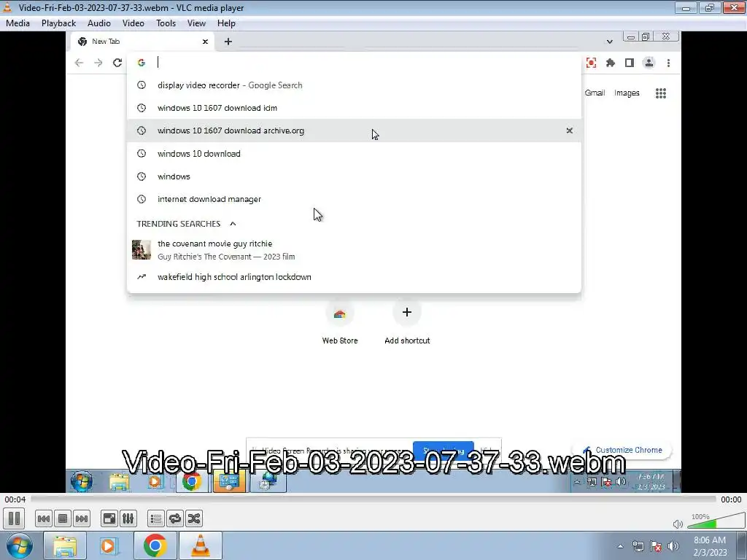The height and width of the screenshot is (560, 747).
Task: Toggle Chrome side panel icon
Action: point(630,63)
